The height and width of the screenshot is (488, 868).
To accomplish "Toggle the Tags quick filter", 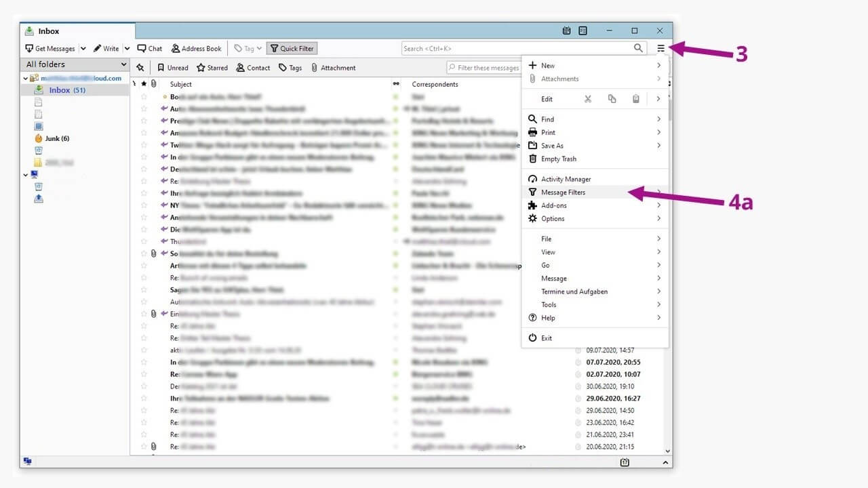I will click(290, 68).
